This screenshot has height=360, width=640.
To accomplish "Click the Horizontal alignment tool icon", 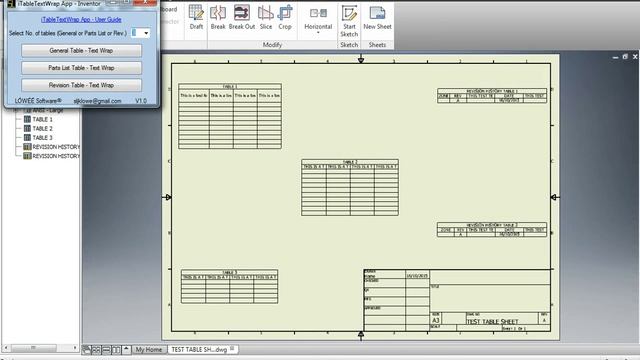I will [x=318, y=13].
